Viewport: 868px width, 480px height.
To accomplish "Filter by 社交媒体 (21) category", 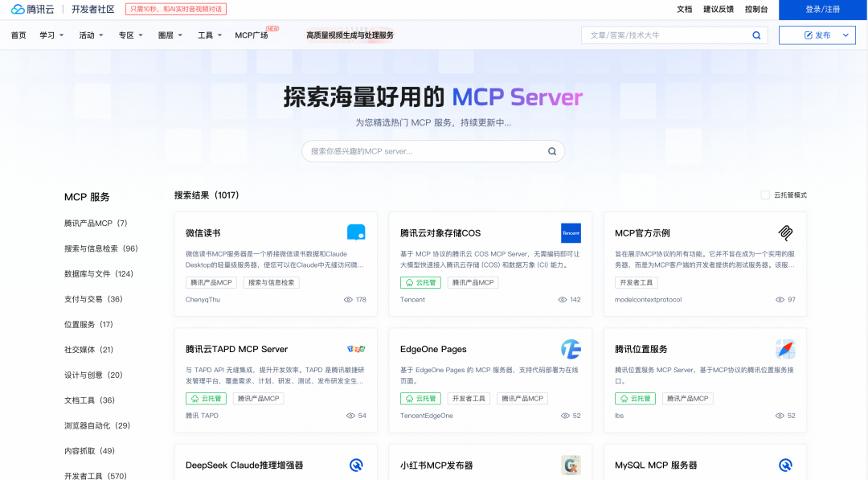I will [x=88, y=350].
